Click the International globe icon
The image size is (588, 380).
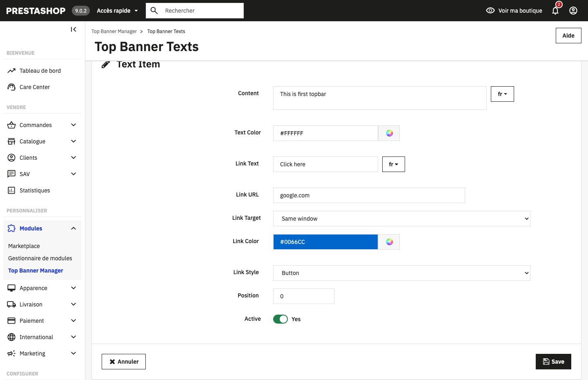11,337
